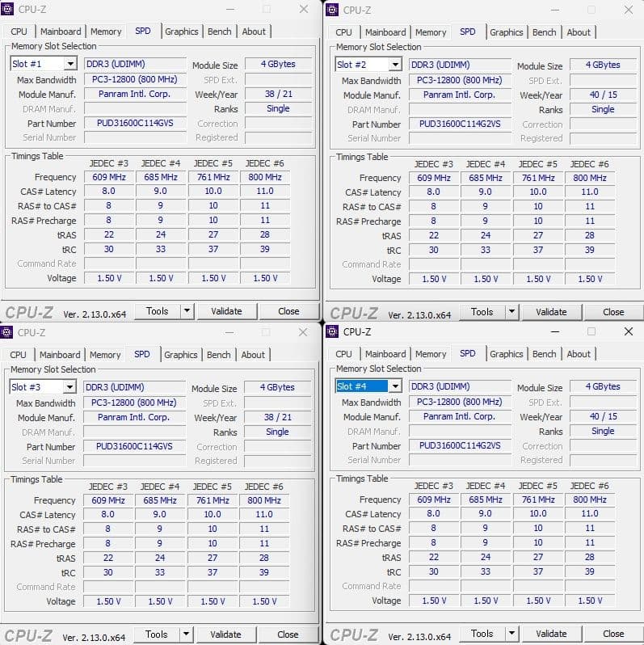
Task: Click CPU-Z app icon in Slot #2 window title bar
Action: 332,10
